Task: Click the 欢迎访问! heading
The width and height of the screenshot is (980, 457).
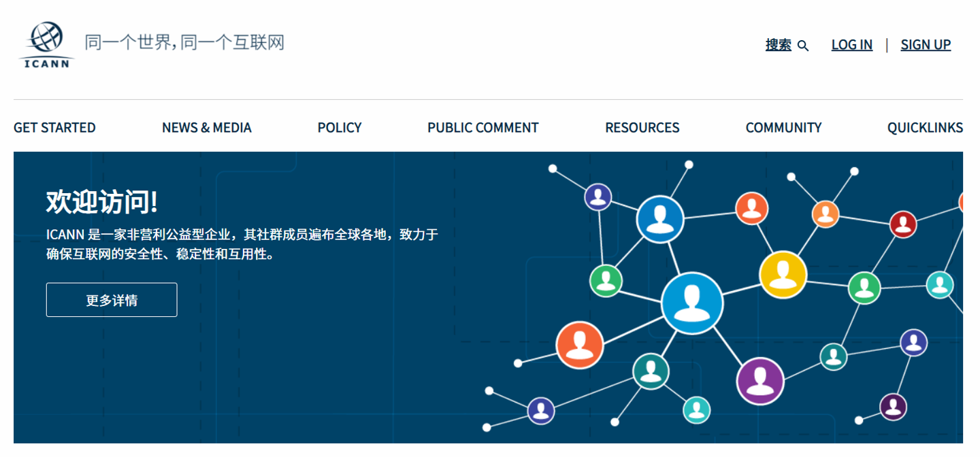Action: tap(102, 202)
